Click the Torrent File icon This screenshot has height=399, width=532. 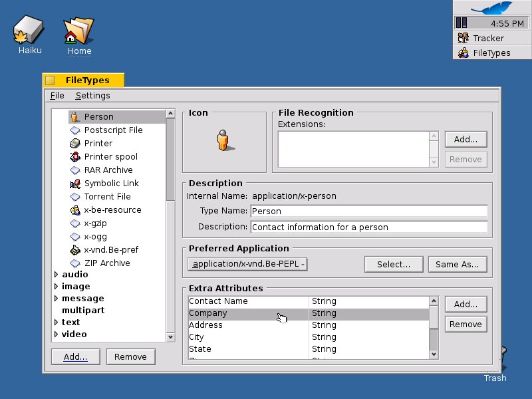click(75, 196)
